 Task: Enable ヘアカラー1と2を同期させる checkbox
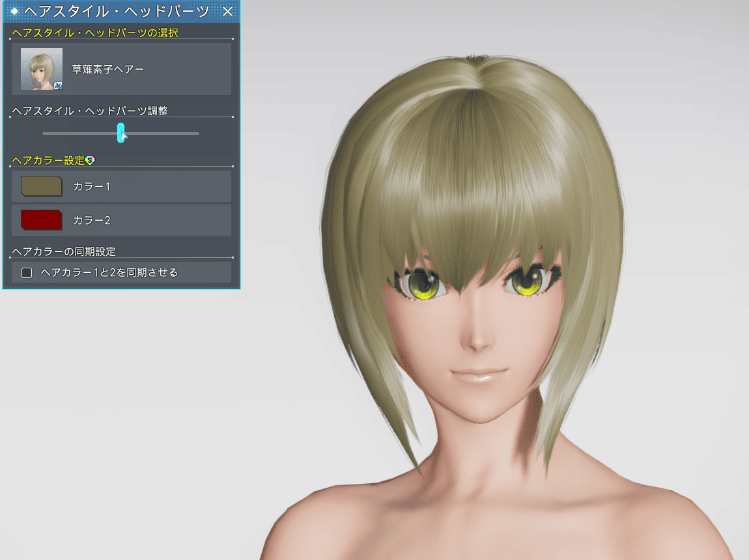pyautogui.click(x=27, y=273)
